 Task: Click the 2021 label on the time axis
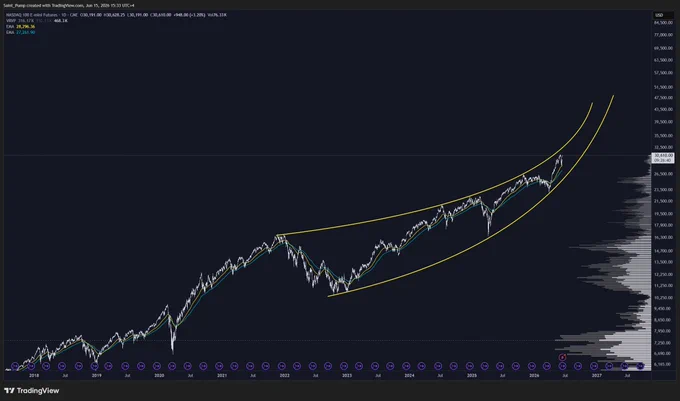point(222,375)
